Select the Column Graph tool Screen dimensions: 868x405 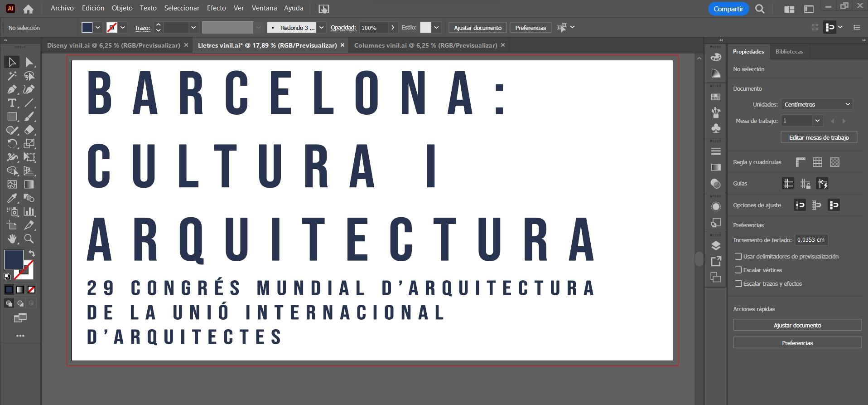[29, 212]
